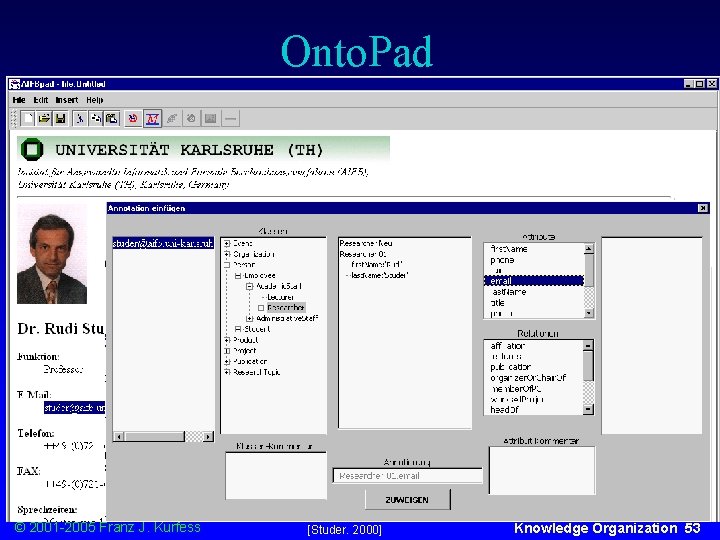Select the highlighted email attribute

tap(534, 281)
